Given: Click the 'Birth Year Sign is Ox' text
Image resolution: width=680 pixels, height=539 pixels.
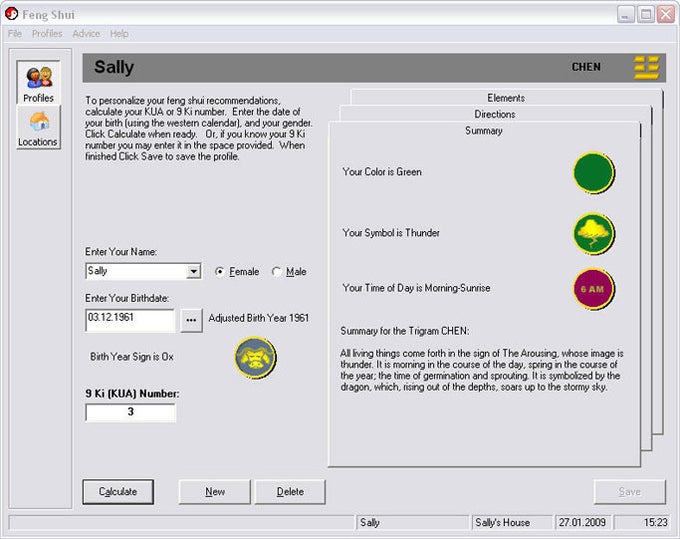Looking at the screenshot, I should [132, 357].
